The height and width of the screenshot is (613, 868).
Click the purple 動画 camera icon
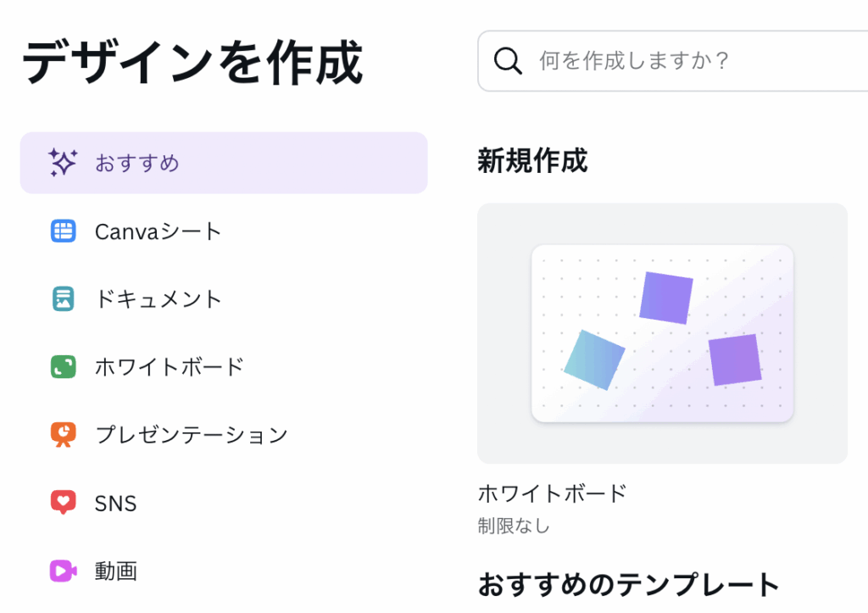[x=63, y=571]
